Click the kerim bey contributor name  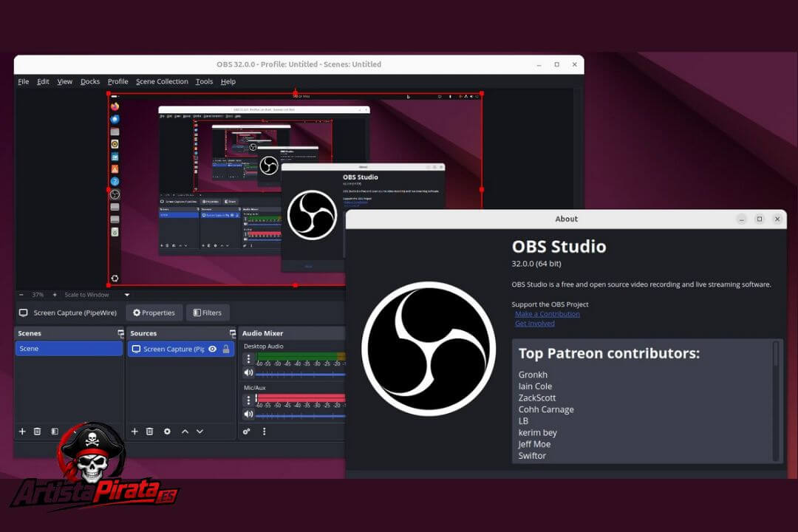[x=537, y=433]
